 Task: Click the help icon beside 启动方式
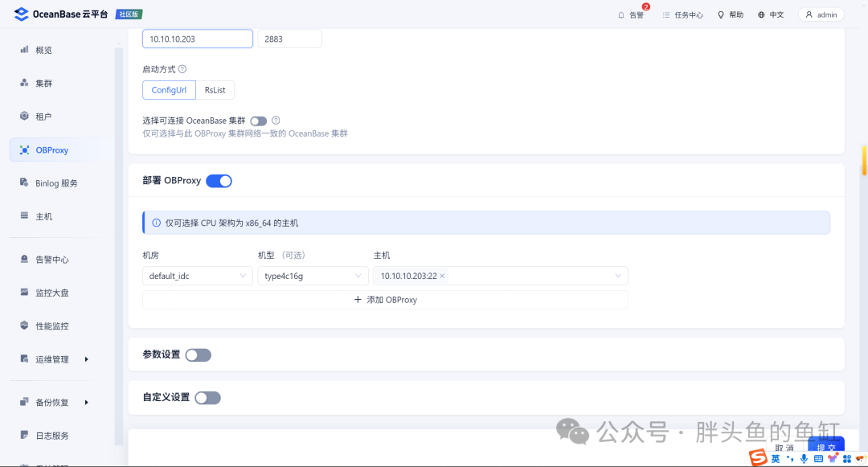(182, 69)
